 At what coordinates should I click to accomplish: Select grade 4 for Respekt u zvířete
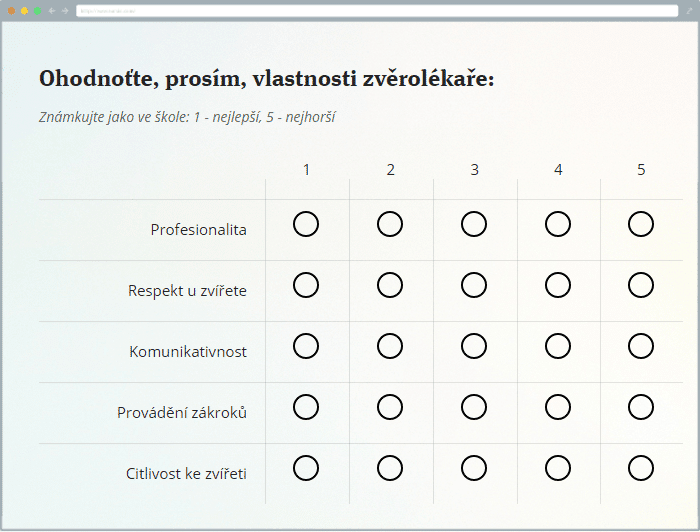coord(558,285)
